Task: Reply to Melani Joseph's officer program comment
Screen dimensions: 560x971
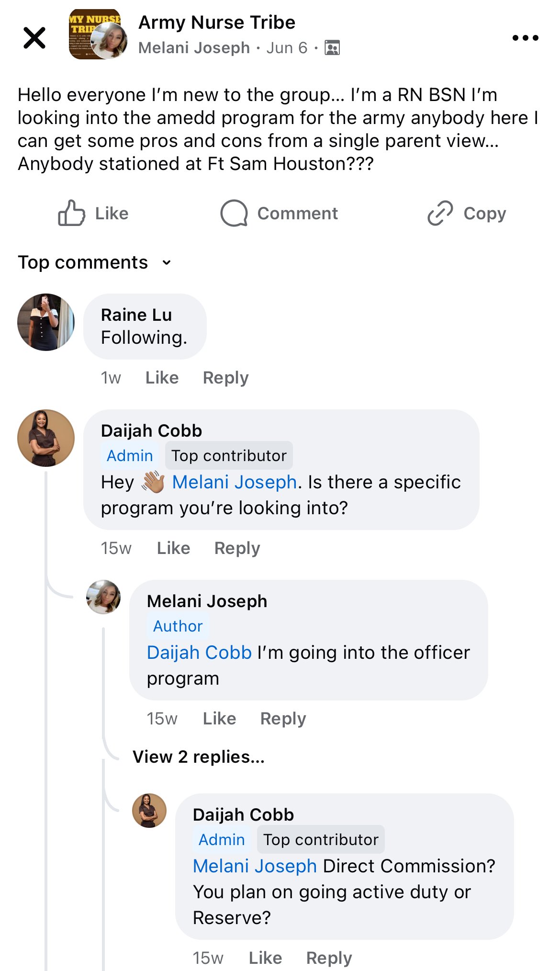Action: tap(283, 719)
